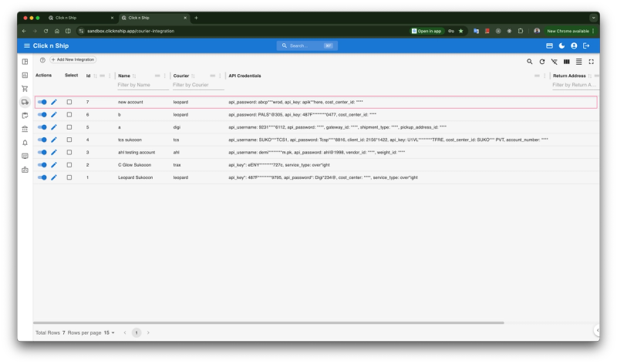
Task: Edit the 'C Glow Sukooon' integration pencil
Action: (54, 165)
